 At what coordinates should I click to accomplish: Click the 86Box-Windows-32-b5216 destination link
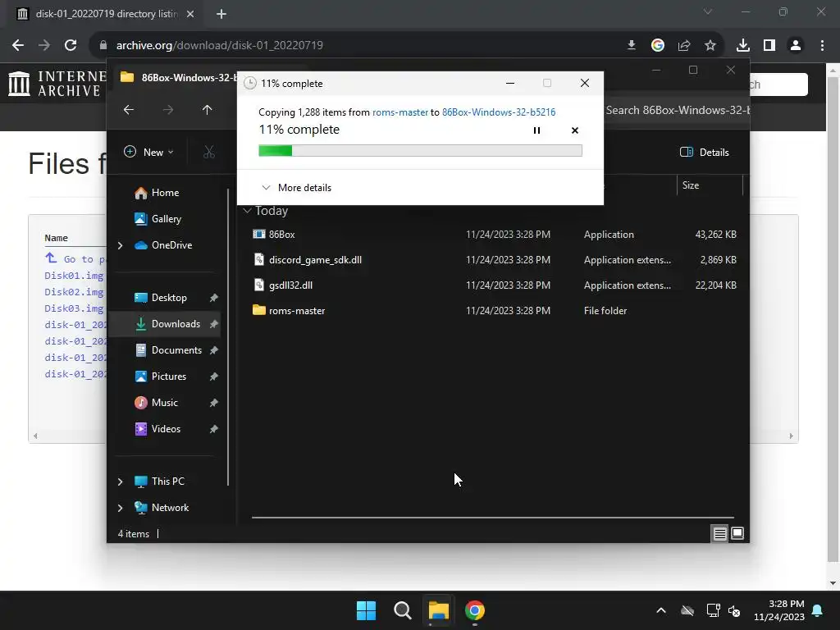pos(499,112)
